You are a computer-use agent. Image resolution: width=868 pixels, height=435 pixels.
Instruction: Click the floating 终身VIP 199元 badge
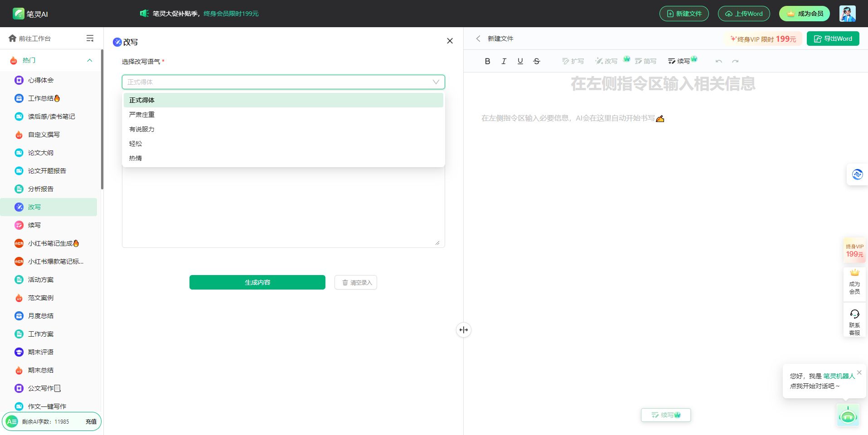tap(854, 251)
